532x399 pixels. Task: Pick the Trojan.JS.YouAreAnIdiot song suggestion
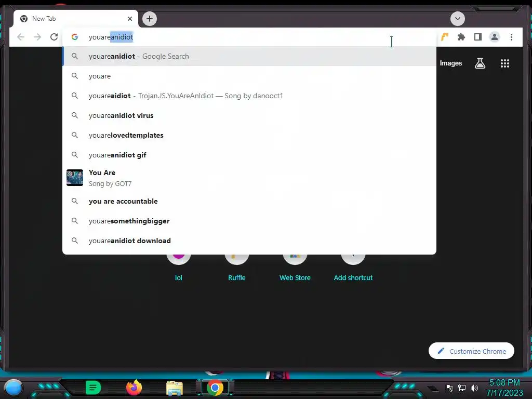coord(249,96)
